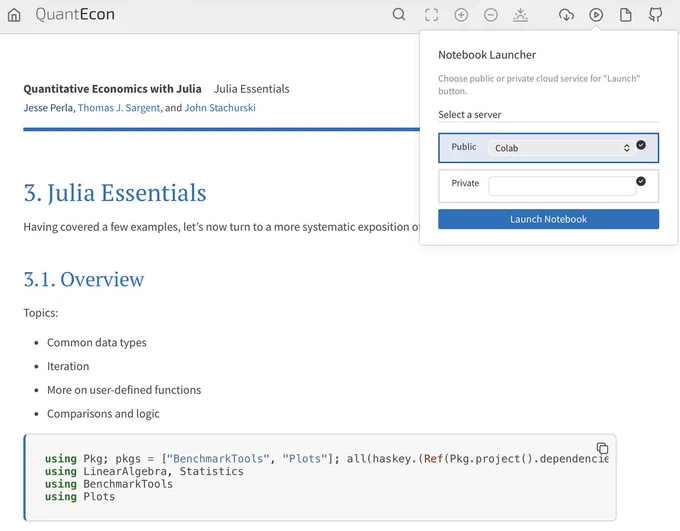This screenshot has width=680, height=531.
Task: Click the Iteration list item
Action: [x=68, y=366]
